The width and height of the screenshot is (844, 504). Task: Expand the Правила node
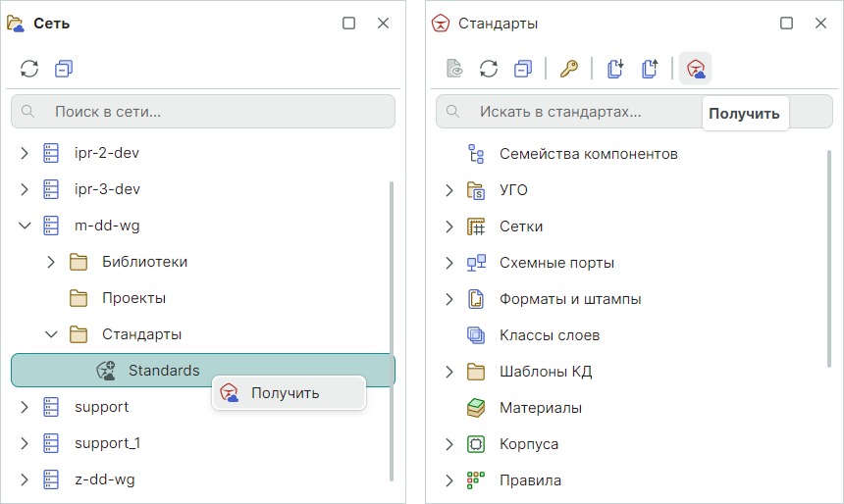click(x=449, y=480)
